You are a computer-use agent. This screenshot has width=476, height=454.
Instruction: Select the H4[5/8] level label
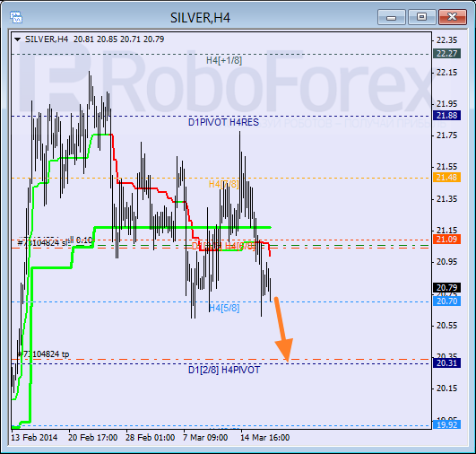(224, 308)
